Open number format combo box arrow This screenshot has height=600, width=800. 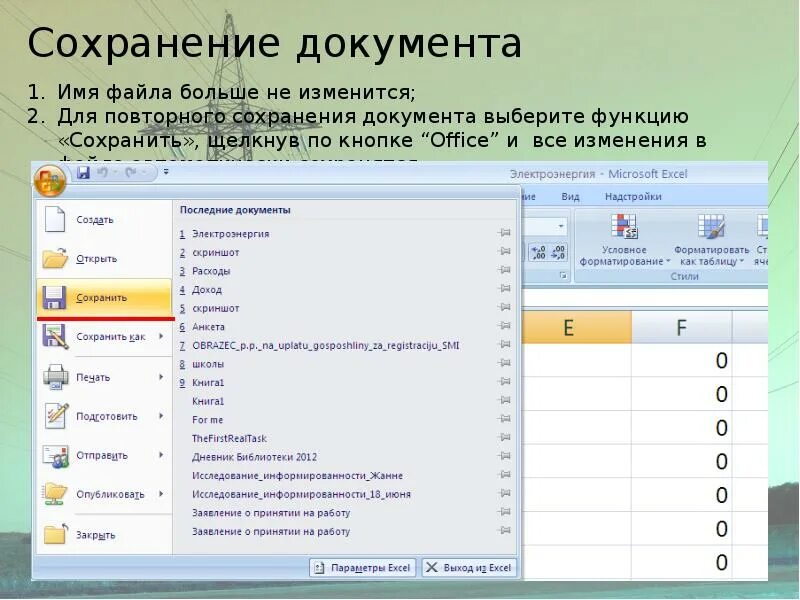pos(561,226)
